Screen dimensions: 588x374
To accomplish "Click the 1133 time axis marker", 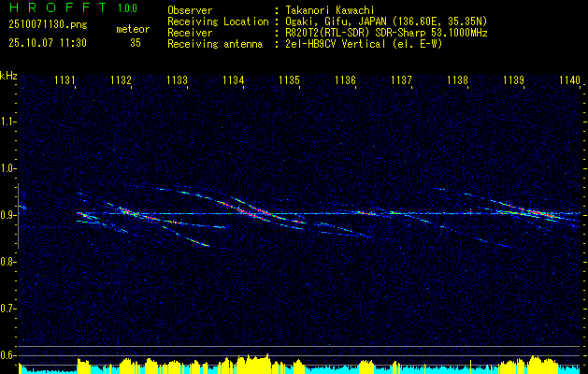I will [177, 79].
